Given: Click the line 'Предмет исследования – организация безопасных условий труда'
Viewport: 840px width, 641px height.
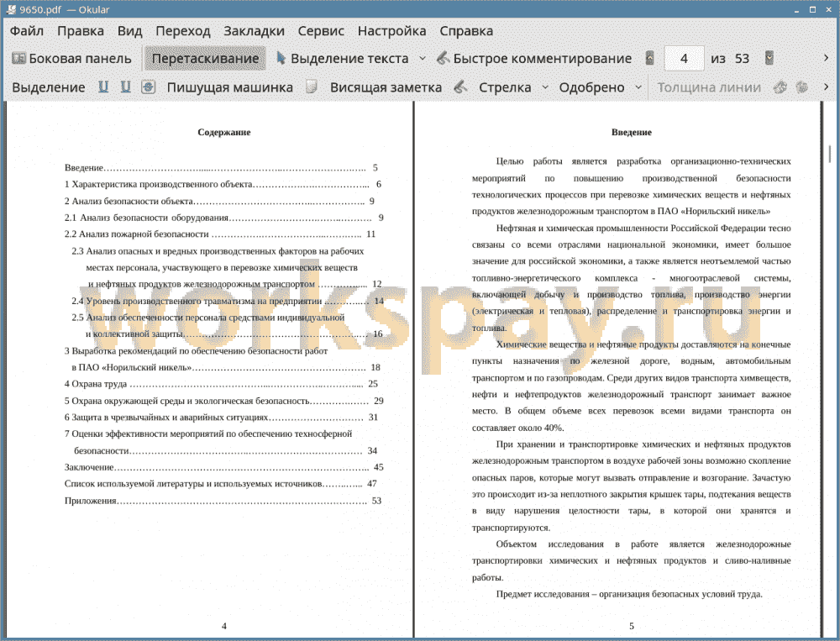Looking at the screenshot, I should coord(629,594).
